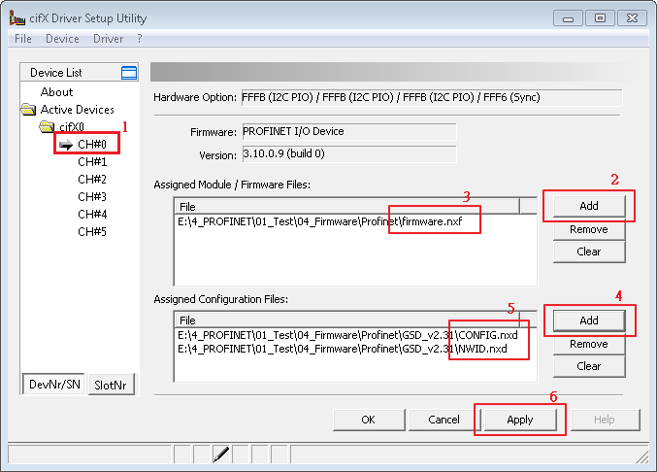
Task: Minimize the cifX Driver Setup Utility window
Action: click(x=568, y=18)
